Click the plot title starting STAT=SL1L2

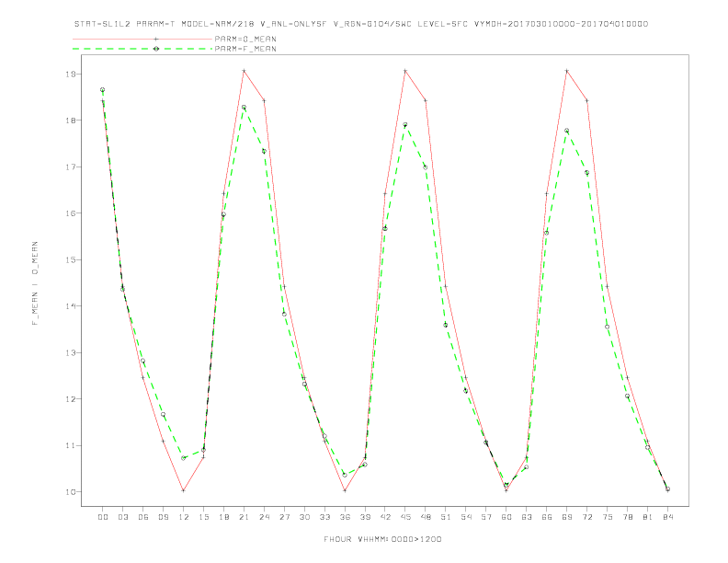[x=361, y=24]
